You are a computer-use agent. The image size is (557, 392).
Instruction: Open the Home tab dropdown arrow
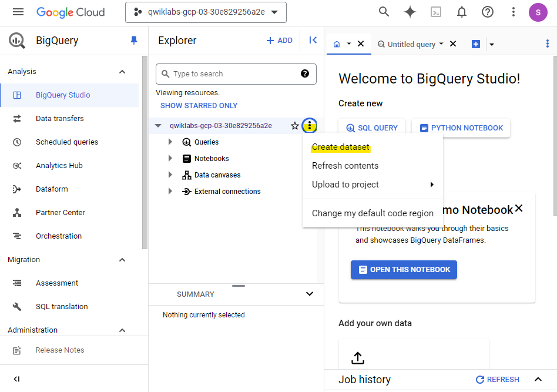(x=349, y=43)
